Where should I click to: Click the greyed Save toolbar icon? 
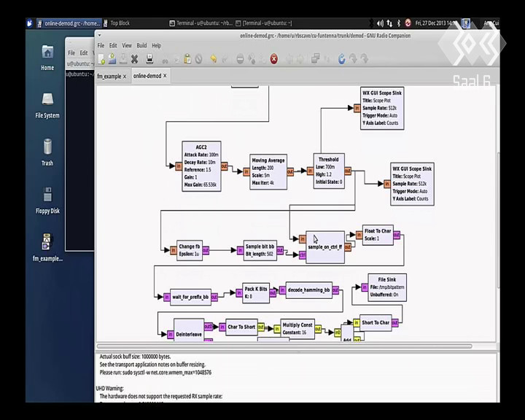tap(123, 59)
